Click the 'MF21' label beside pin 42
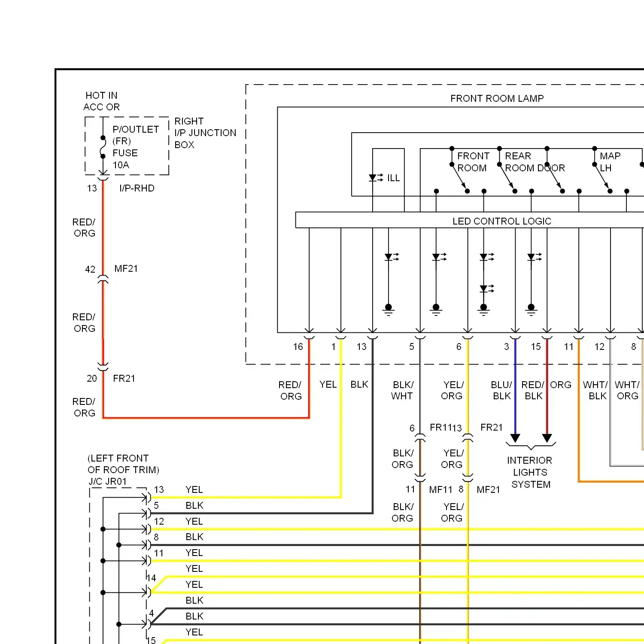Image resolution: width=644 pixels, height=644 pixels. click(126, 268)
